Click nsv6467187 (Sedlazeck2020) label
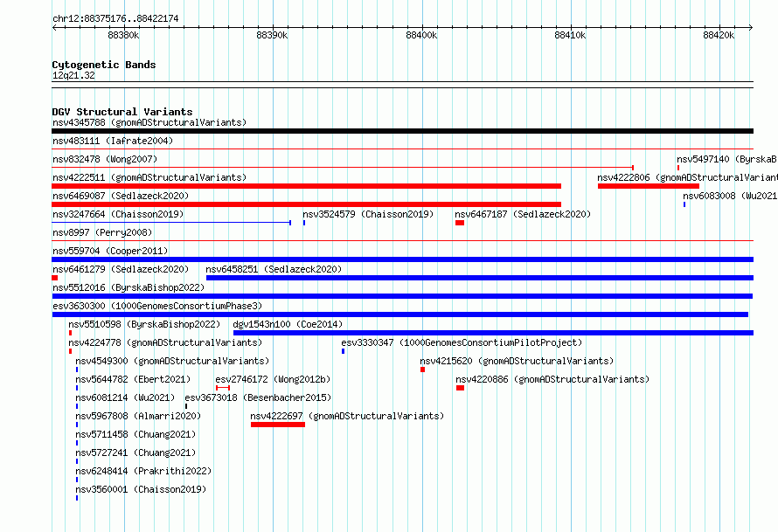 click(523, 214)
